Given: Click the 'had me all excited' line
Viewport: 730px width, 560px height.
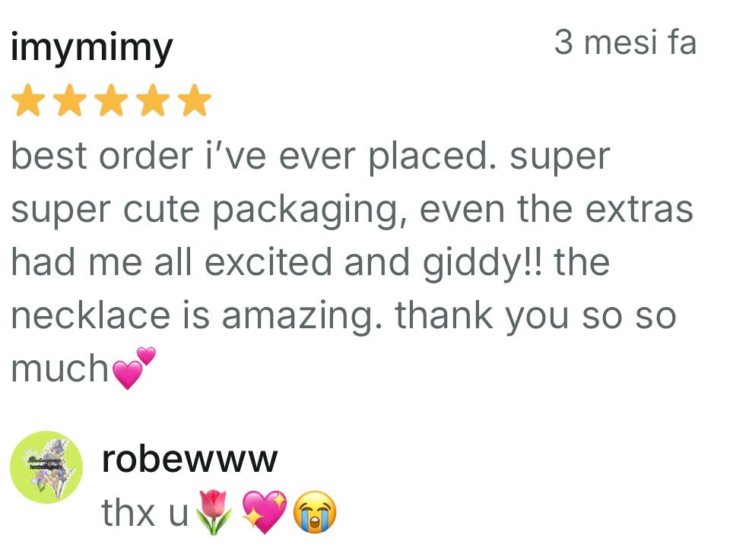Looking at the screenshot, I should tap(310, 263).
